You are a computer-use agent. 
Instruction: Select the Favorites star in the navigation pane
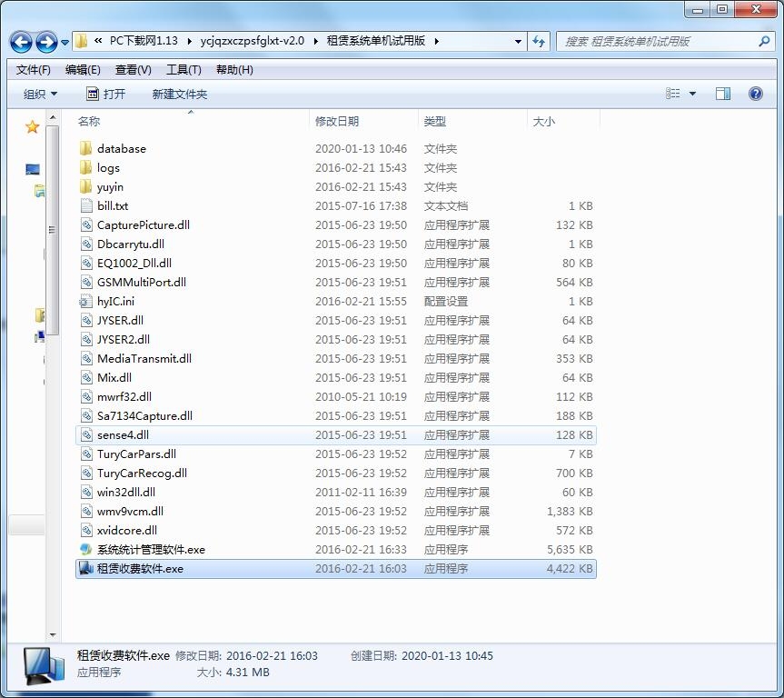tap(32, 127)
